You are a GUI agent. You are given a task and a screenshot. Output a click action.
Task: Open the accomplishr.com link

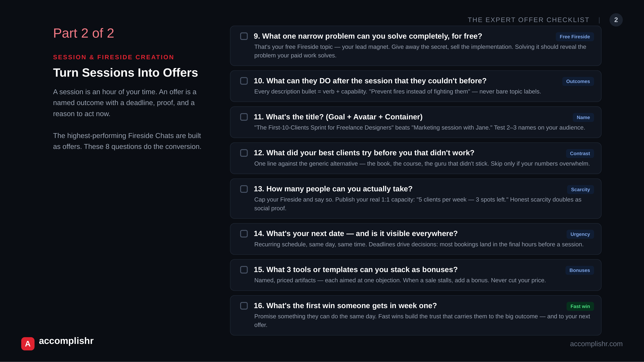point(596,344)
